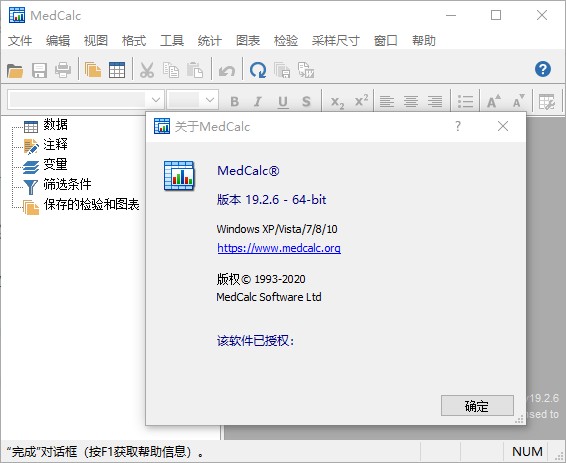Toggle Bold formatting
The height and width of the screenshot is (463, 566).
point(235,102)
